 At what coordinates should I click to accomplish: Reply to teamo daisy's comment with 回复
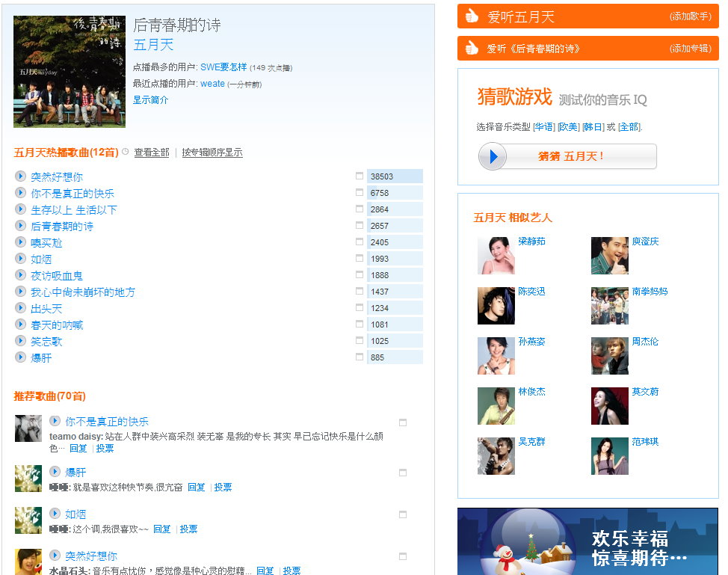(78, 448)
